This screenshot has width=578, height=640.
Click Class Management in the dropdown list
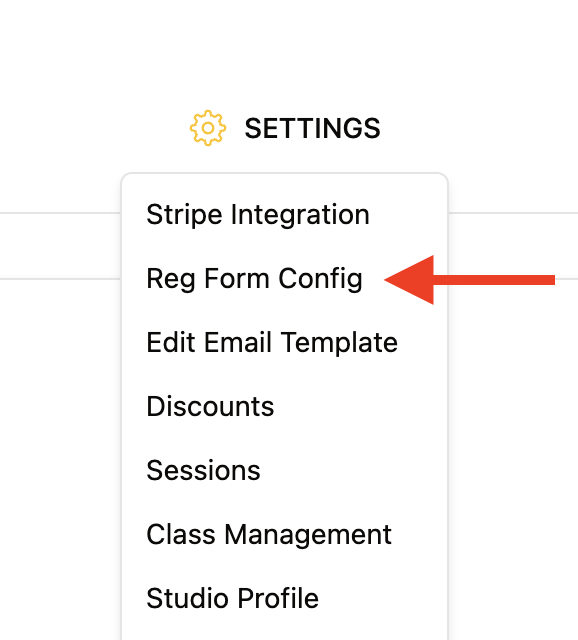coord(269,535)
